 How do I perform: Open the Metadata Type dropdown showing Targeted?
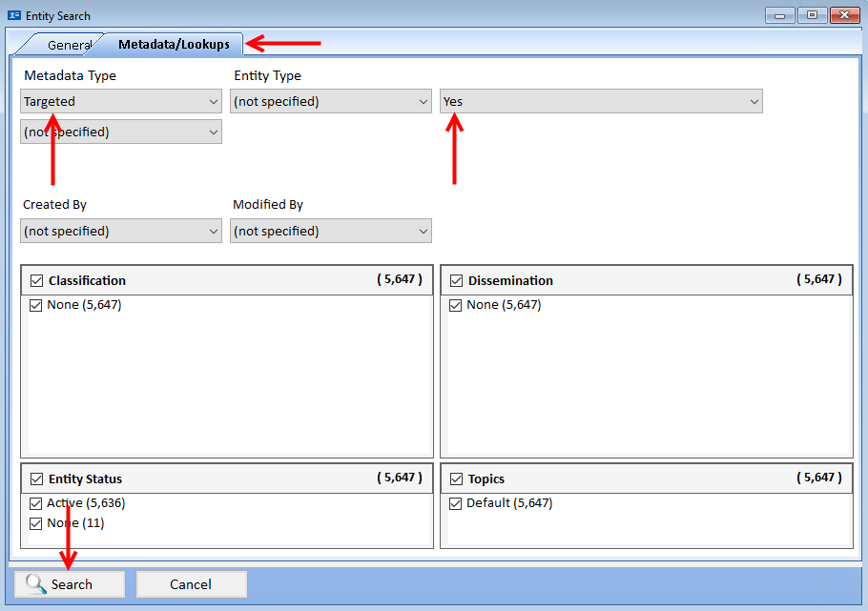[x=213, y=101]
